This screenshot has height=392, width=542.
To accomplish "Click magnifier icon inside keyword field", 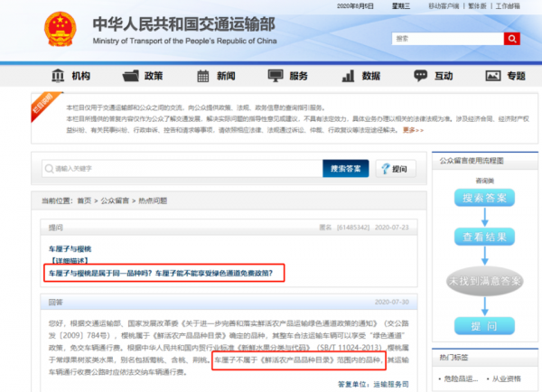I will pyautogui.click(x=49, y=169).
